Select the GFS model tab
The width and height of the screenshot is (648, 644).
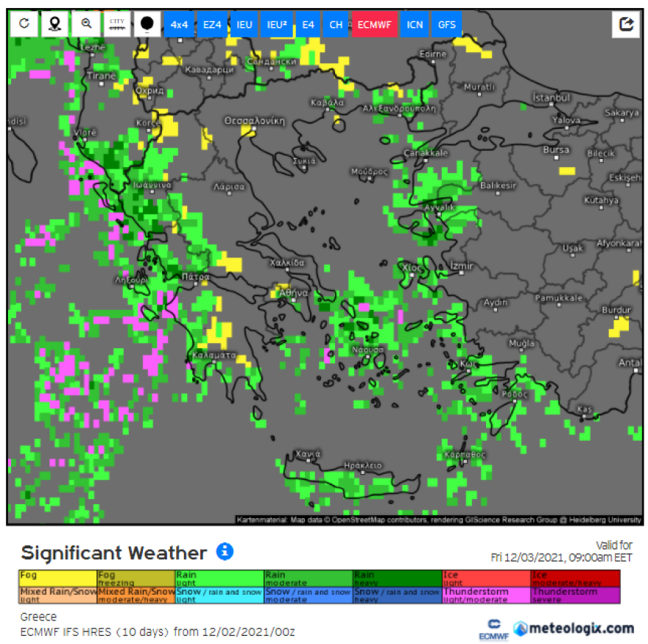click(446, 24)
